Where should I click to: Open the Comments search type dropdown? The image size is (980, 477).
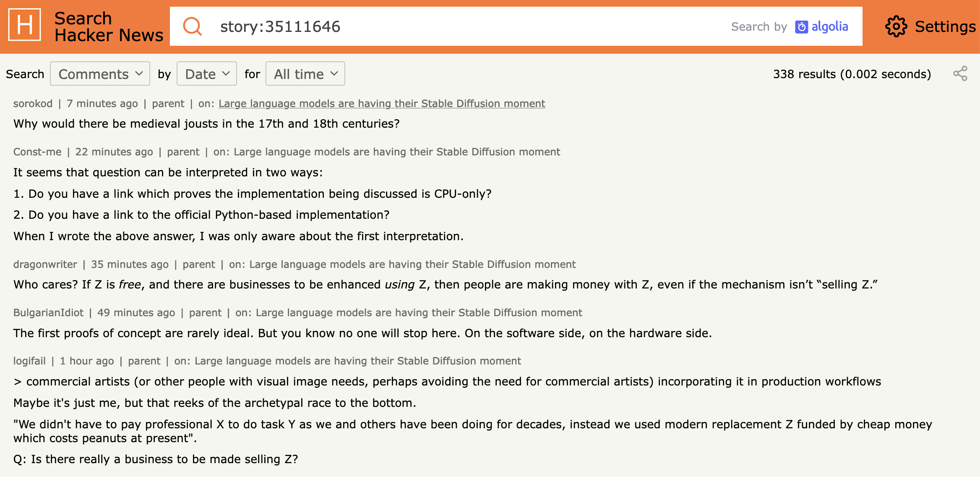100,73
